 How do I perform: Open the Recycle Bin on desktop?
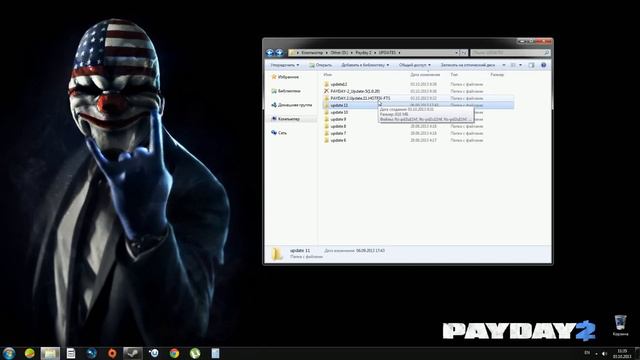point(620,325)
